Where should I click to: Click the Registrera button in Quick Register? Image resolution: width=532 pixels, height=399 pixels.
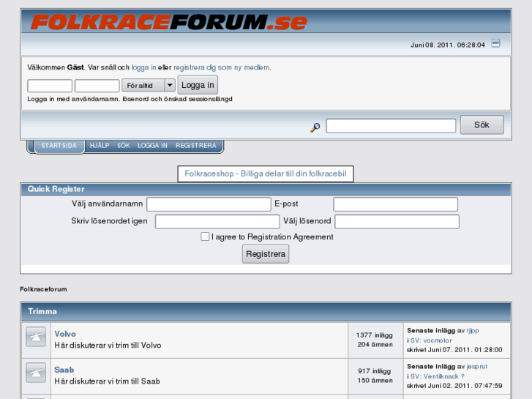266,254
